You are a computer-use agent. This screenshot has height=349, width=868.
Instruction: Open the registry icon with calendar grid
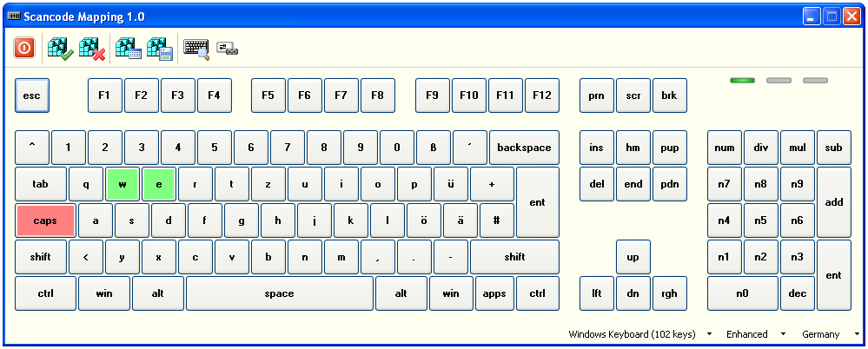pyautogui.click(x=129, y=49)
